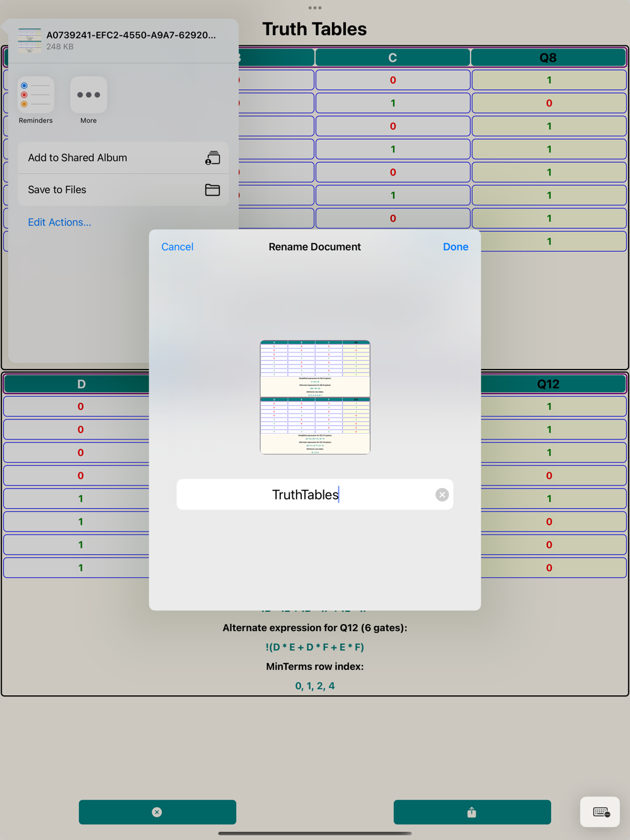Open the More share options icon
Image resolution: width=630 pixels, height=840 pixels.
click(x=88, y=95)
